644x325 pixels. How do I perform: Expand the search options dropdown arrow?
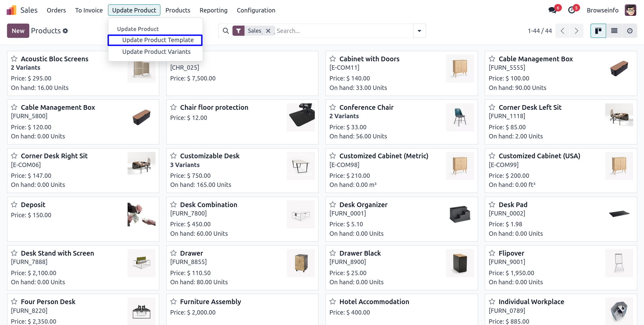419,31
